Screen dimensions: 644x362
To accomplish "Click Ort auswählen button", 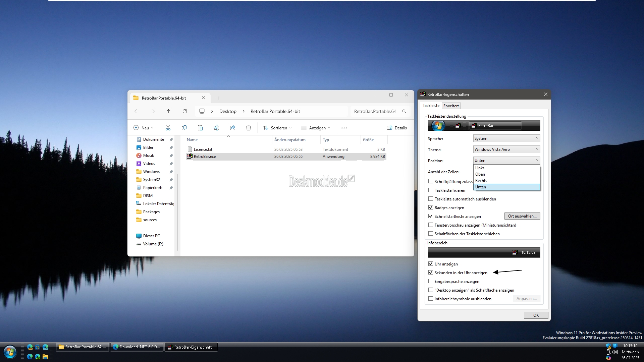I will click(522, 216).
